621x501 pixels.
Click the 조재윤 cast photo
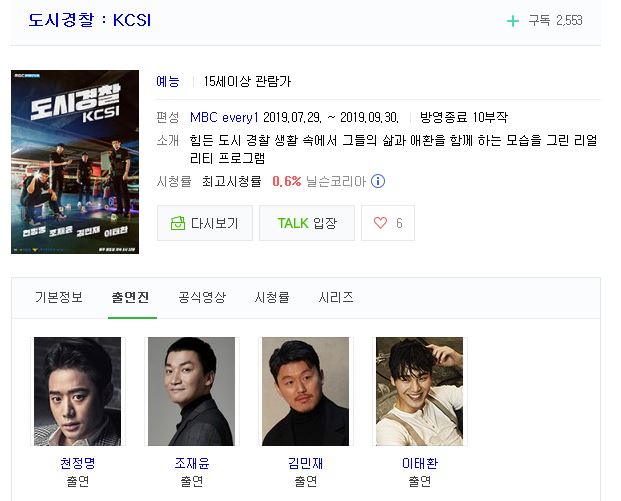click(x=191, y=391)
